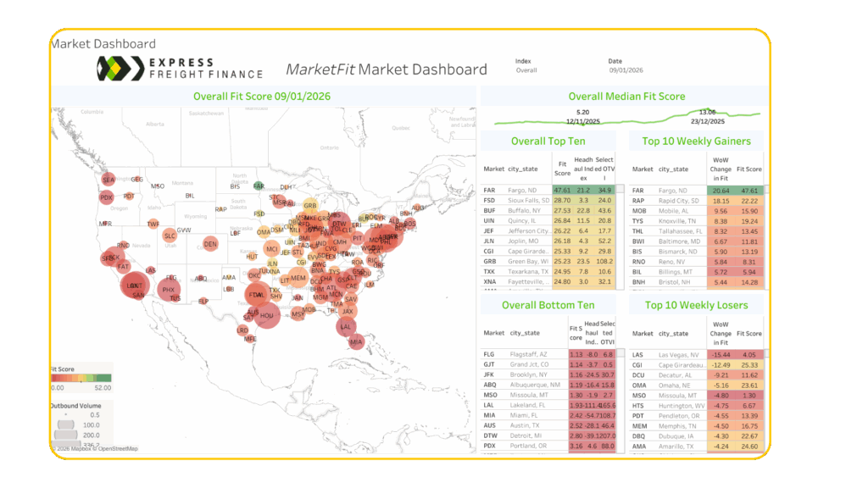This screenshot has width=868, height=488.
Task: Click the 13.06 point on the median chart
Action: click(709, 115)
